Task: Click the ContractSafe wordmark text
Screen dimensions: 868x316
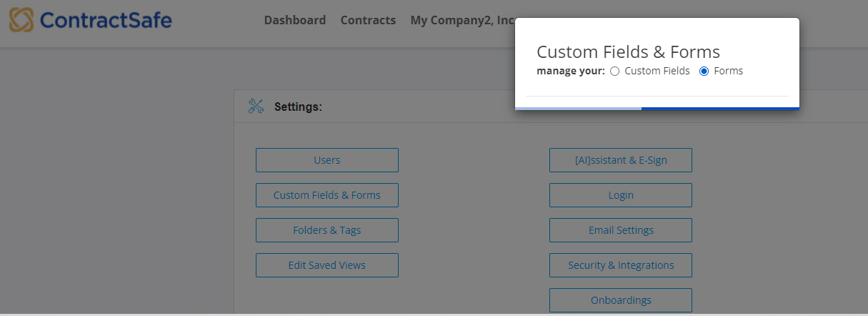Action: click(106, 20)
